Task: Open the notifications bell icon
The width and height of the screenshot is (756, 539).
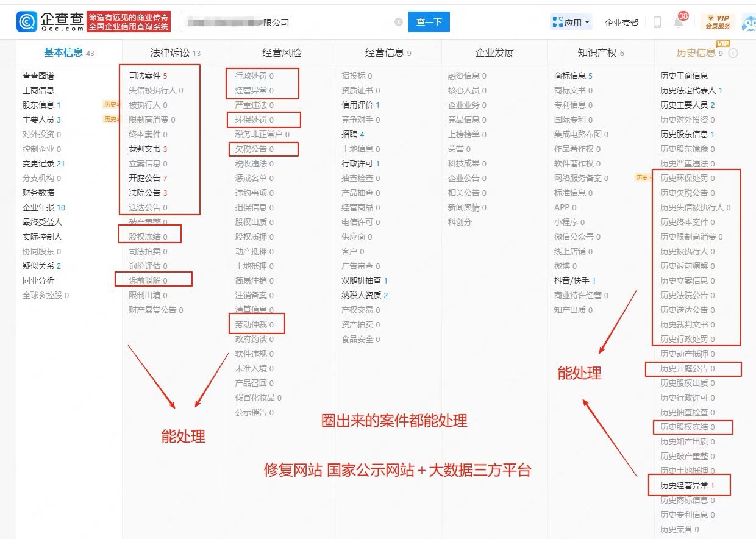Action: pos(678,23)
